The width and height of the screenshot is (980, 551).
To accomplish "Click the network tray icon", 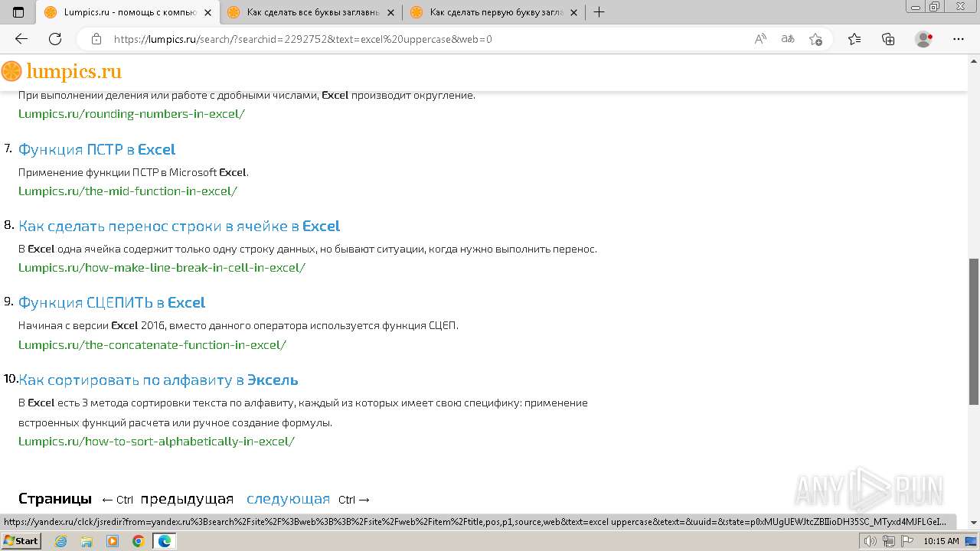I will [889, 541].
